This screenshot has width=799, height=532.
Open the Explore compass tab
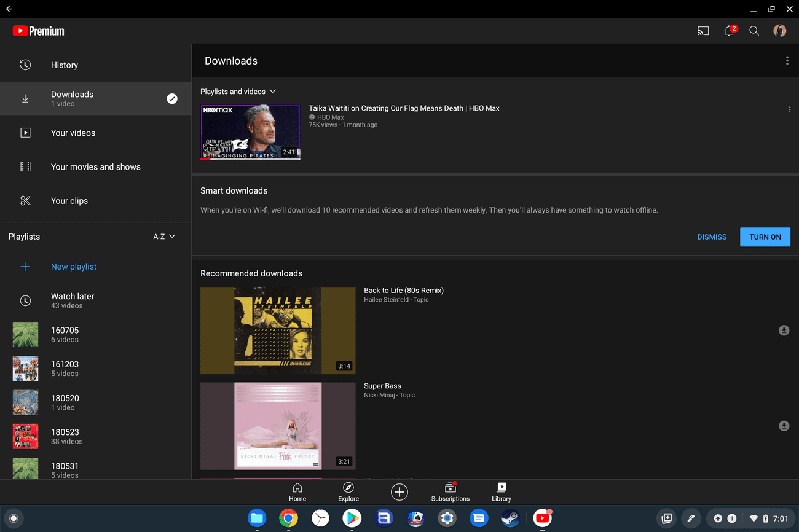[x=348, y=492]
